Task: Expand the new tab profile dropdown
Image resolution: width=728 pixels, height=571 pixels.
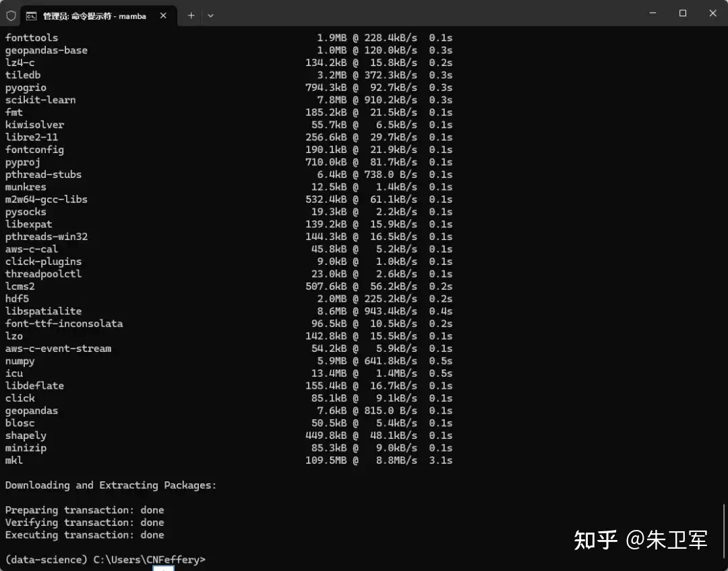Action: 210,16
